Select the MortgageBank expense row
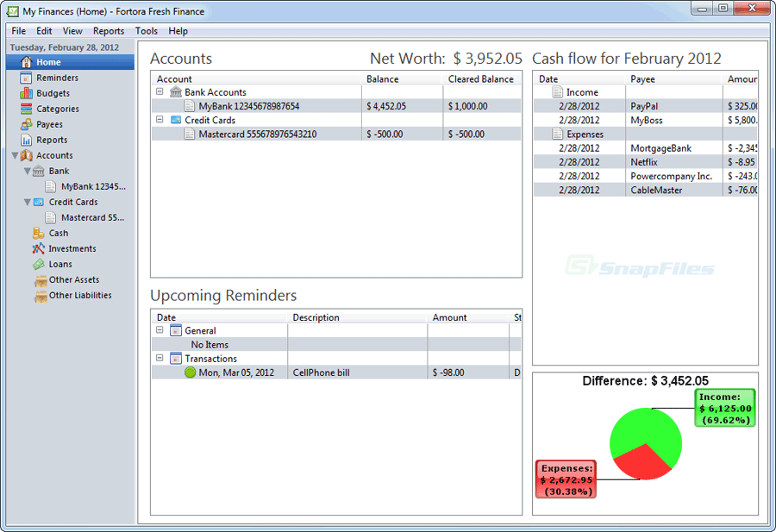Viewport: 776px width, 532px height. point(645,148)
